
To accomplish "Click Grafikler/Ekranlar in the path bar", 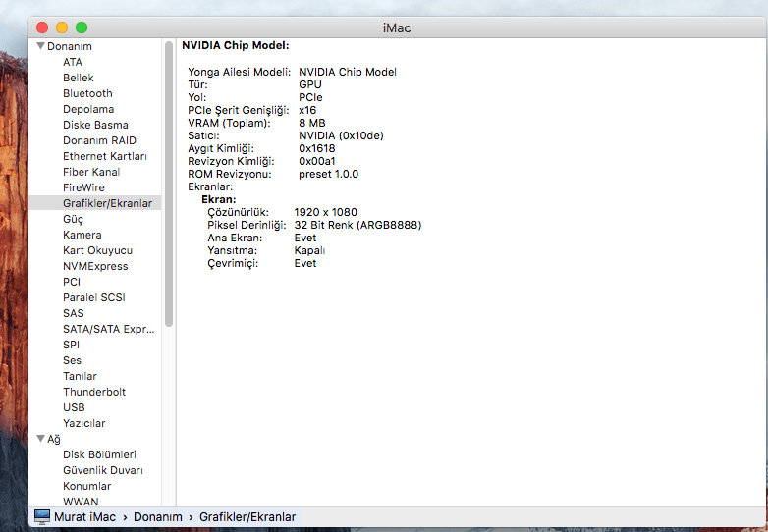I will tap(247, 517).
